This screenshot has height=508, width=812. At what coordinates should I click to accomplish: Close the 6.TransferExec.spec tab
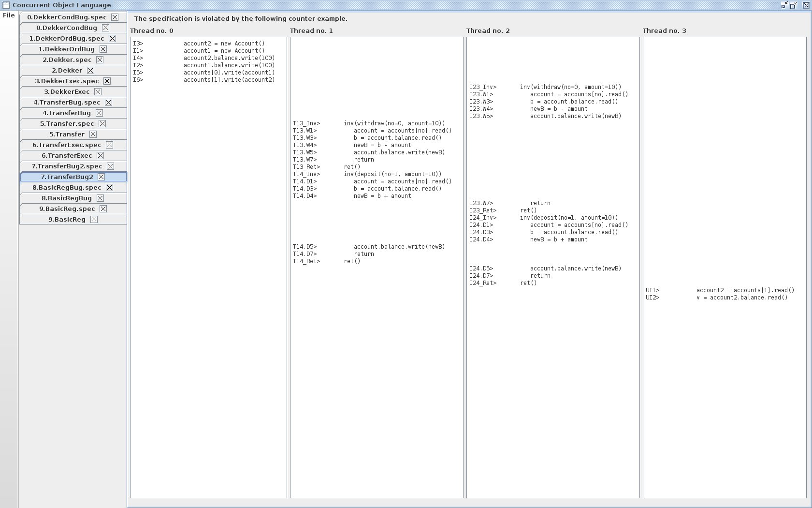point(109,145)
